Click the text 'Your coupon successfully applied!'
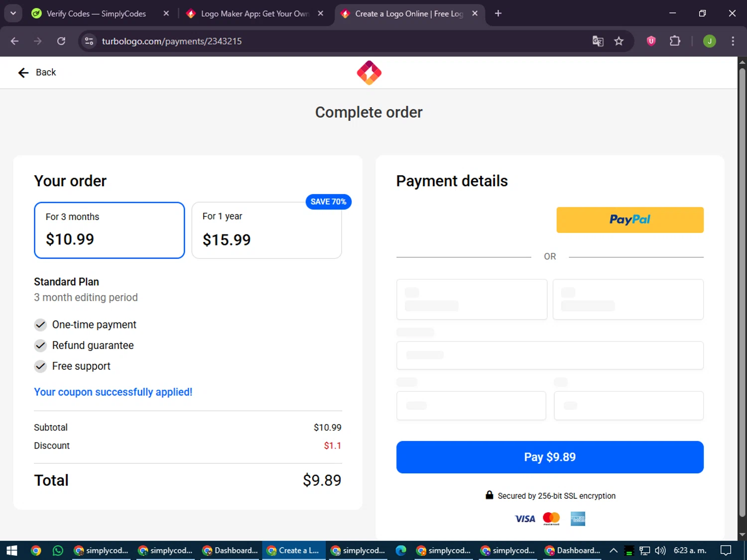 [113, 392]
